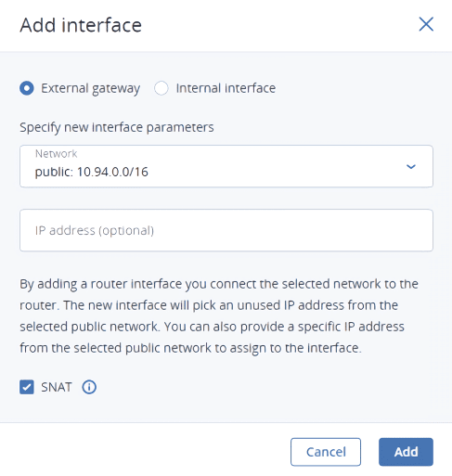Close the Add interface dialog

[426, 24]
